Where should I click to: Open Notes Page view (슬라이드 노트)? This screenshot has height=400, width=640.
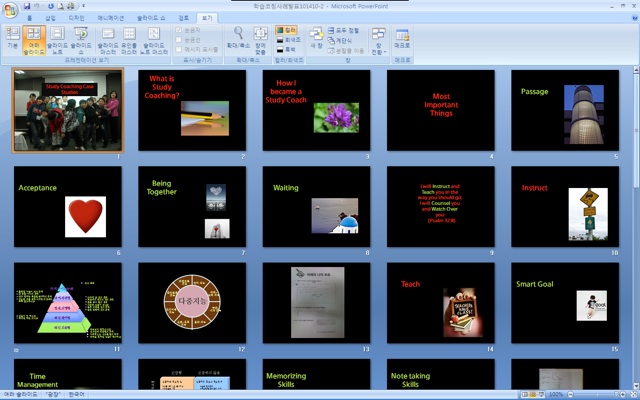[58, 40]
